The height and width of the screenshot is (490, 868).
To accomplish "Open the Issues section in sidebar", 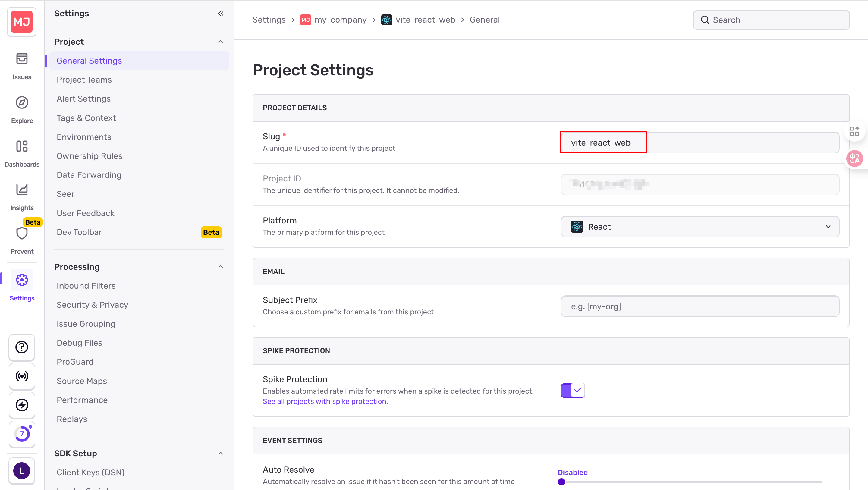I will (x=22, y=66).
